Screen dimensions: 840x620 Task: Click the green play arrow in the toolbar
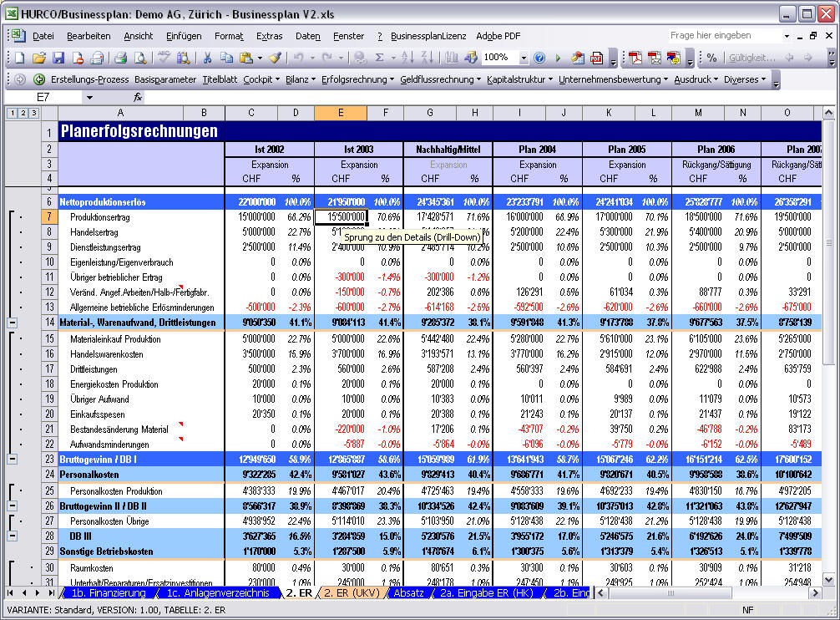pyautogui.click(x=559, y=58)
